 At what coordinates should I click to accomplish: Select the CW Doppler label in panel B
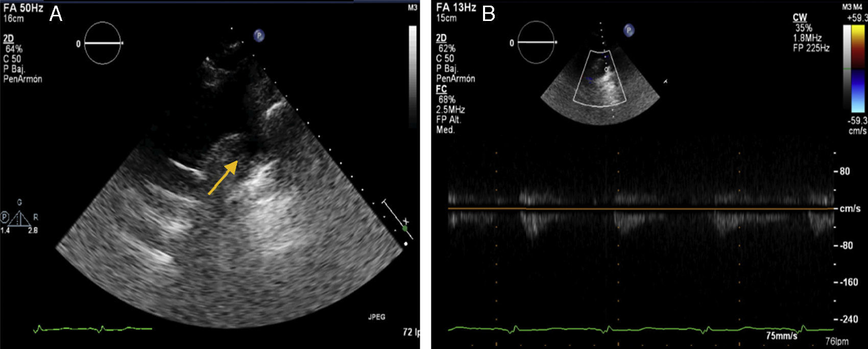800,18
